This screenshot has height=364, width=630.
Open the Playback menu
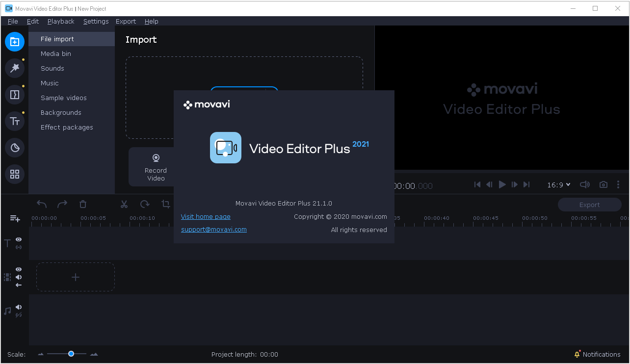61,21
